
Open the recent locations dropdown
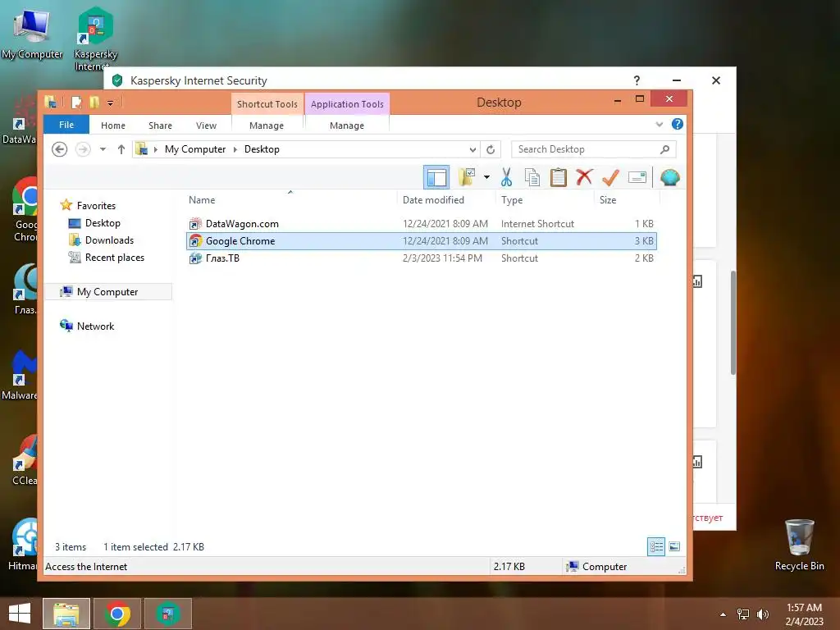[x=103, y=149]
